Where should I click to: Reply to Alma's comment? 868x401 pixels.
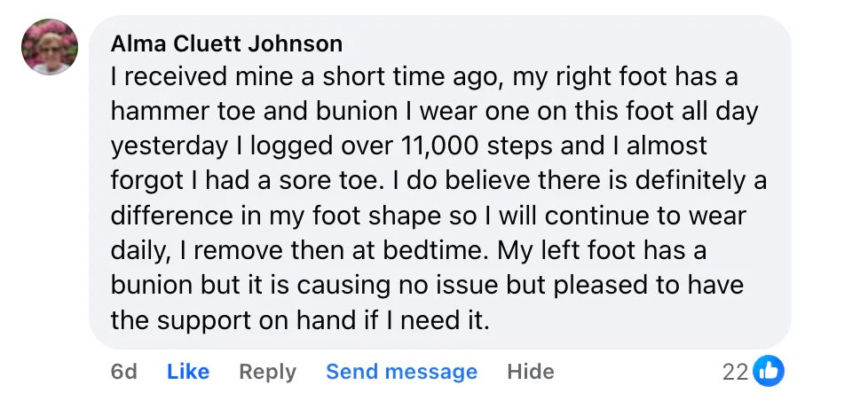(267, 372)
